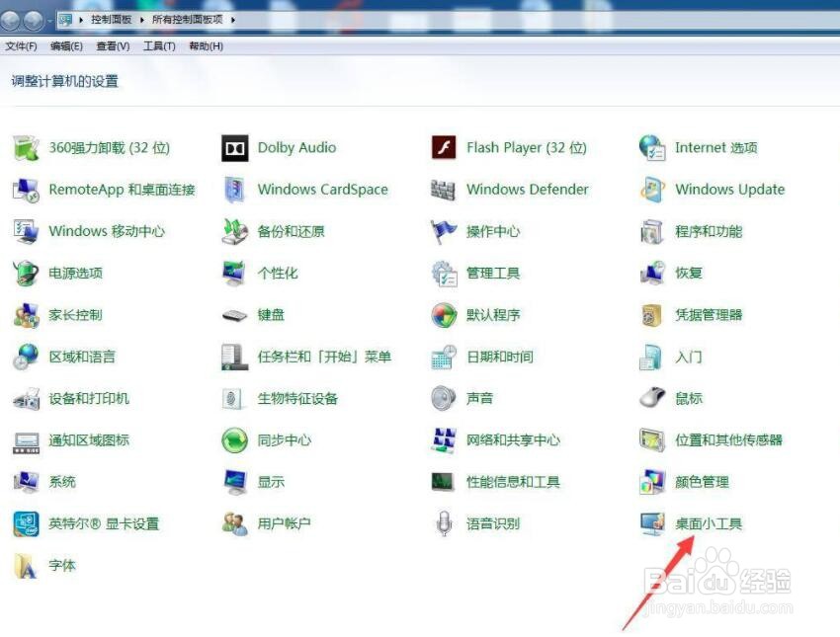Open the Windows Defender wall icon
The width and height of the screenshot is (840, 637).
pyautogui.click(x=444, y=190)
